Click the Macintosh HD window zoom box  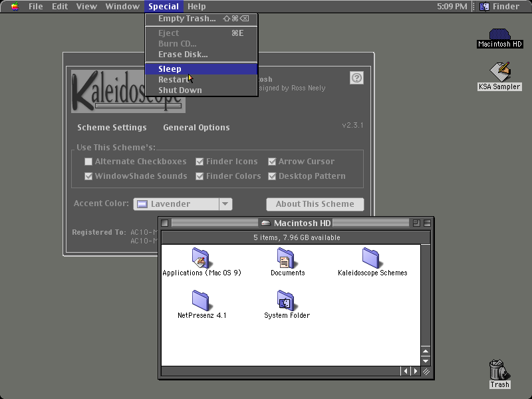(x=416, y=223)
